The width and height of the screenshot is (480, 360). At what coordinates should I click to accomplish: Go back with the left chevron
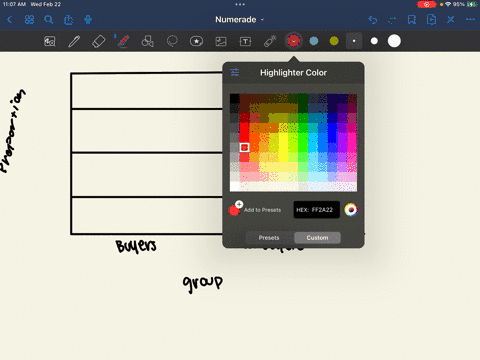(10, 20)
